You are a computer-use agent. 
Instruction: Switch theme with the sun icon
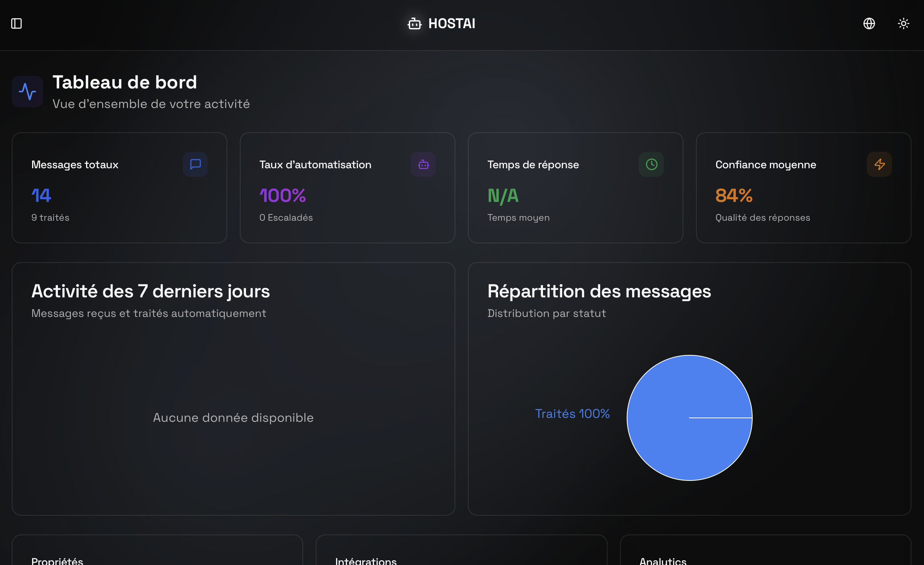903,23
